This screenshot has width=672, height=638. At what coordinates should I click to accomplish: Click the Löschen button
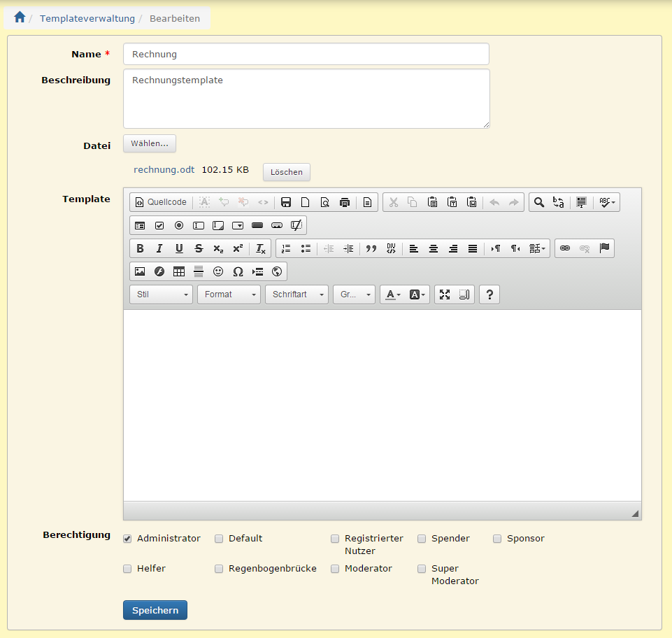(286, 172)
